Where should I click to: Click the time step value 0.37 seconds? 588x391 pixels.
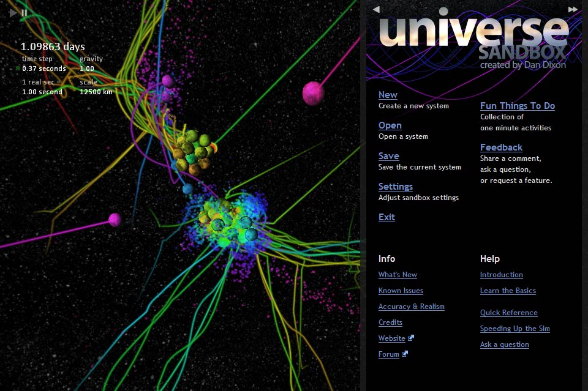tap(44, 69)
